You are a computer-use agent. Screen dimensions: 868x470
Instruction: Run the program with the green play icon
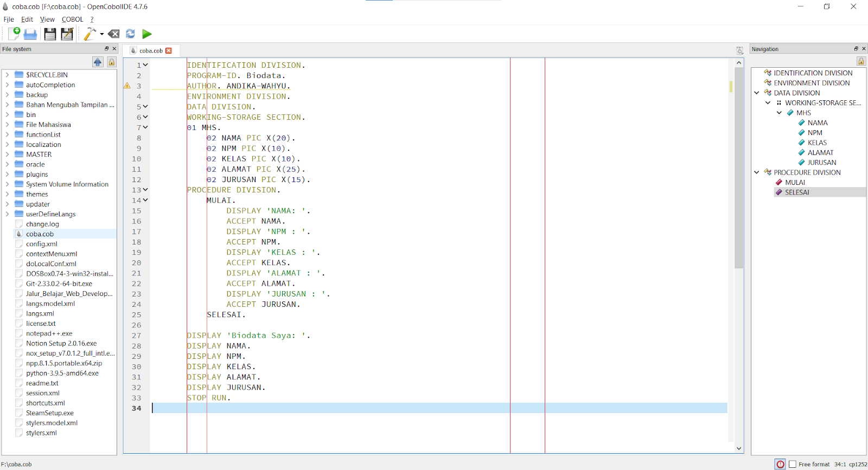click(x=146, y=34)
